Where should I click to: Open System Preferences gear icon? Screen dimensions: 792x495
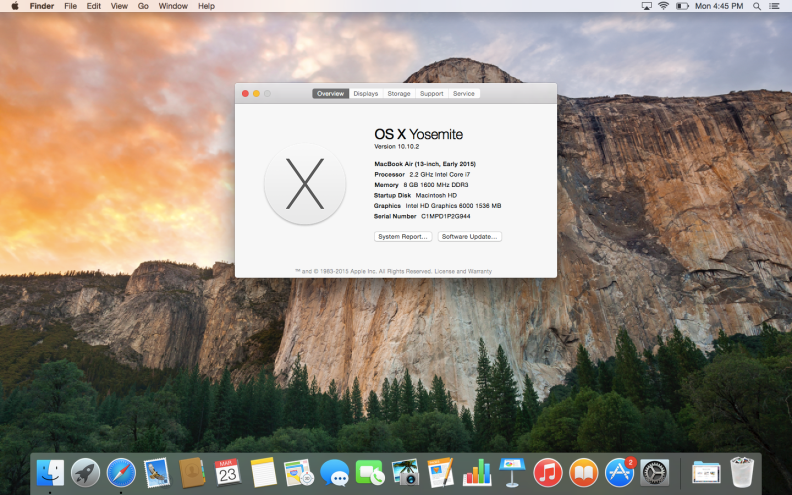pos(655,473)
